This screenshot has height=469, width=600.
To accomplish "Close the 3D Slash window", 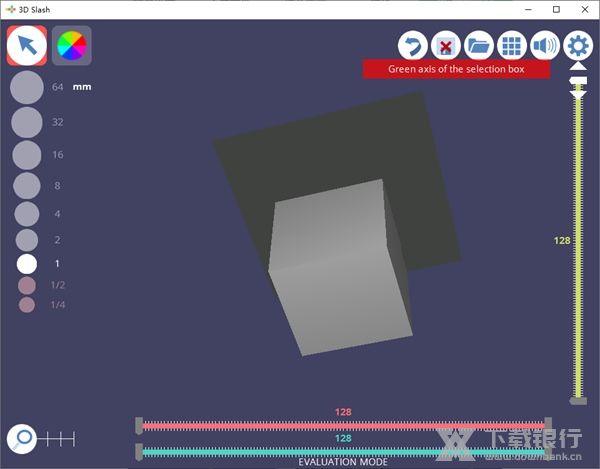I will point(585,10).
